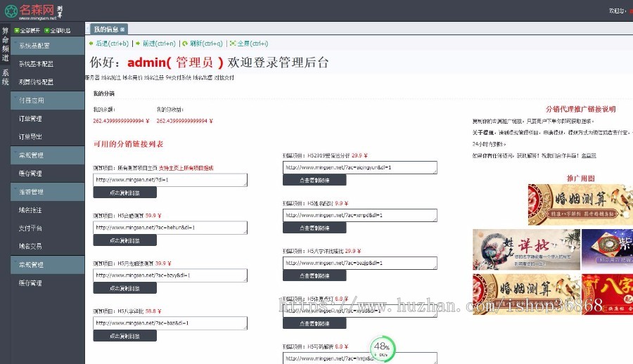Click the red 八字 promo banner
The height and width of the screenshot is (364, 633).
click(x=607, y=294)
